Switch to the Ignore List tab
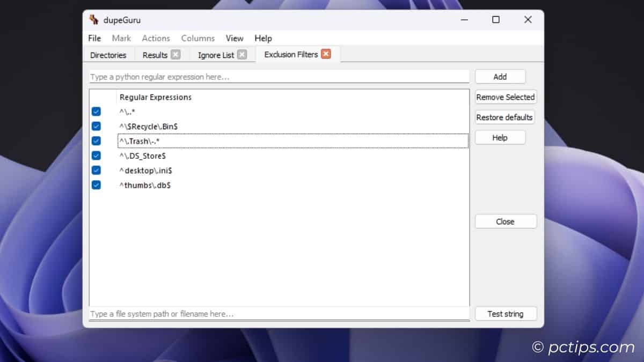 click(x=216, y=55)
